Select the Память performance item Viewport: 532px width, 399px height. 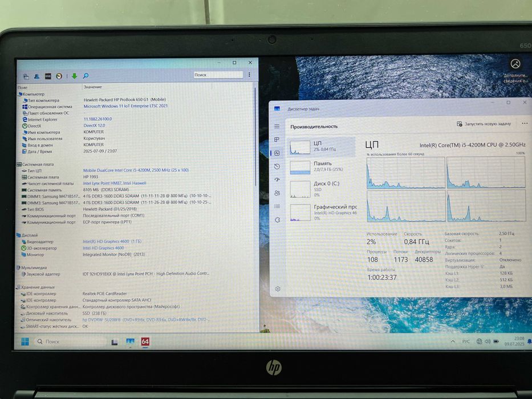(322, 167)
